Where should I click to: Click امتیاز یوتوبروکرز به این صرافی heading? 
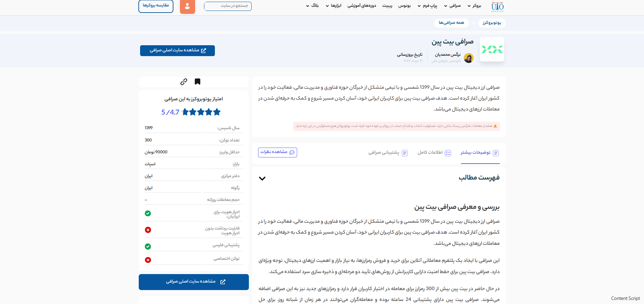coord(193,99)
